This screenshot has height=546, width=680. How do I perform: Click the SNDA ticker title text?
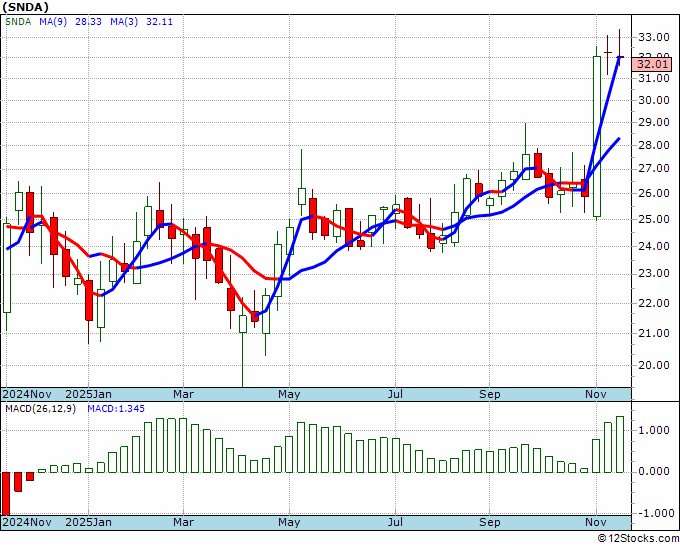pyautogui.click(x=26, y=7)
